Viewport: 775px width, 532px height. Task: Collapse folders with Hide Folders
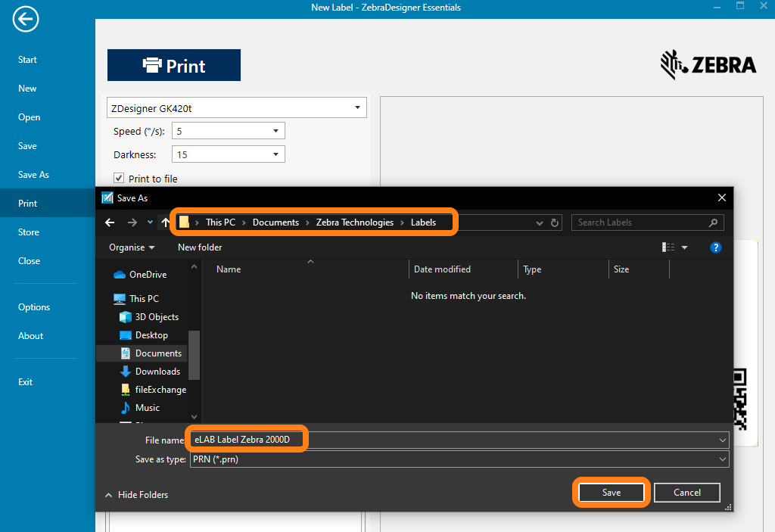point(136,495)
